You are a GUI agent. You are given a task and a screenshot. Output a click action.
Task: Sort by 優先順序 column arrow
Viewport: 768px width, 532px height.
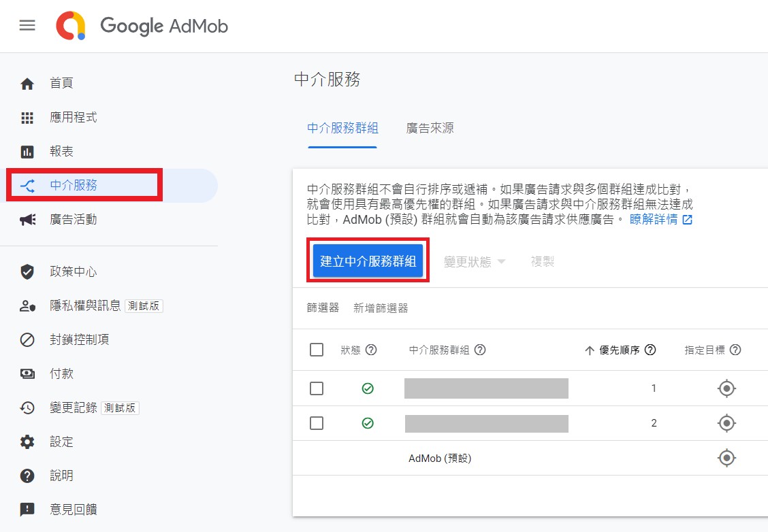(589, 350)
